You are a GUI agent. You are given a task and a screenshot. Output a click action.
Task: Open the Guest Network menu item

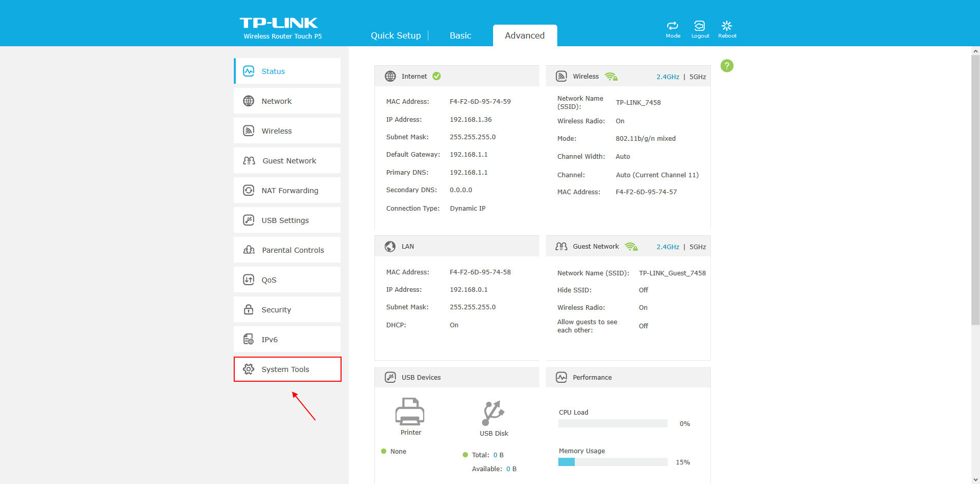tap(287, 160)
